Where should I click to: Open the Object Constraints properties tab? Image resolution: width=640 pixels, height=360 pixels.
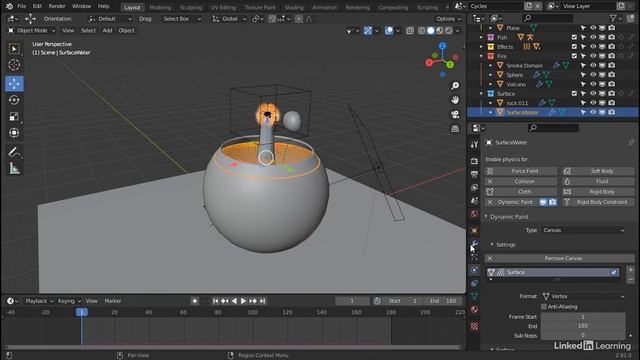pyautogui.click(x=474, y=283)
